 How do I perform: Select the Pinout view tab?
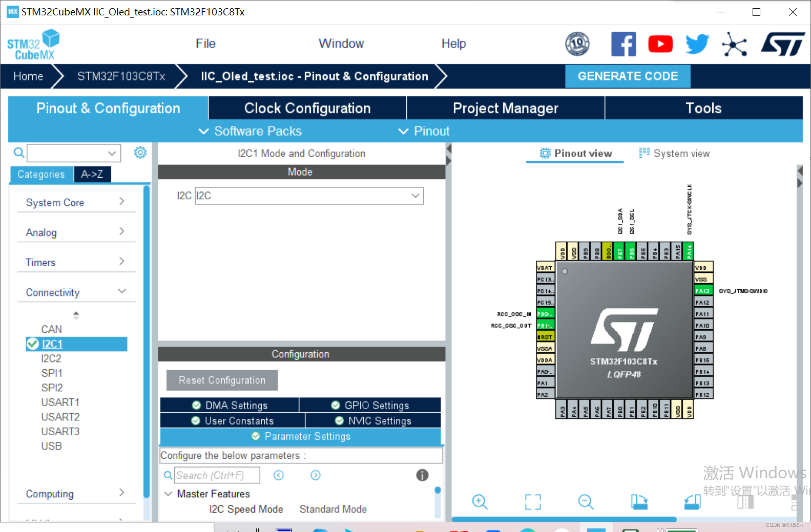click(575, 154)
